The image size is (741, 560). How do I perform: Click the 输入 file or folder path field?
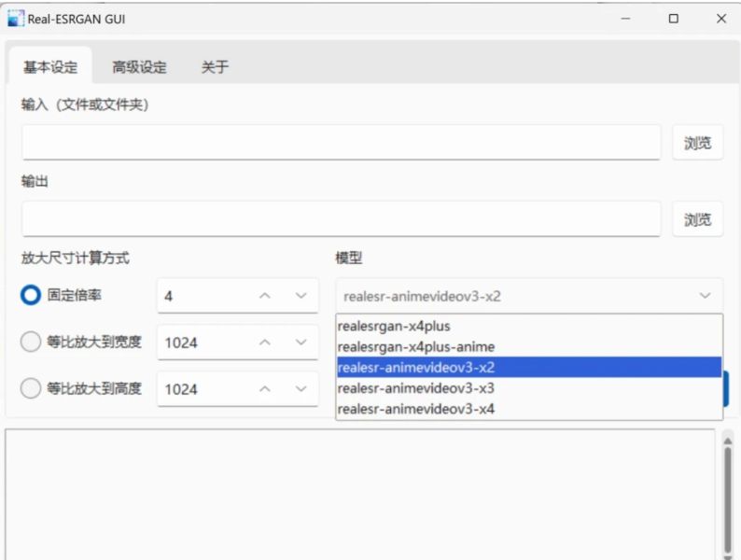342,142
